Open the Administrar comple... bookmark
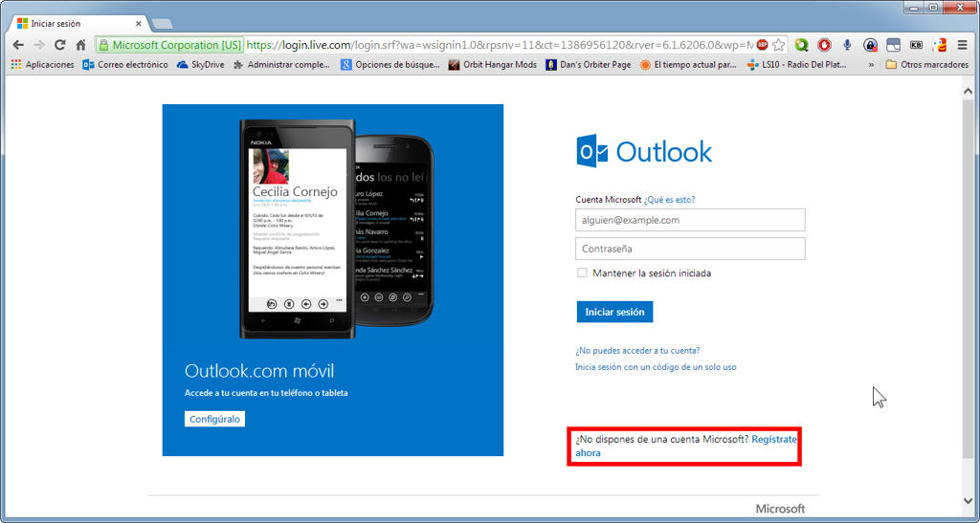The image size is (980, 523). (x=281, y=64)
